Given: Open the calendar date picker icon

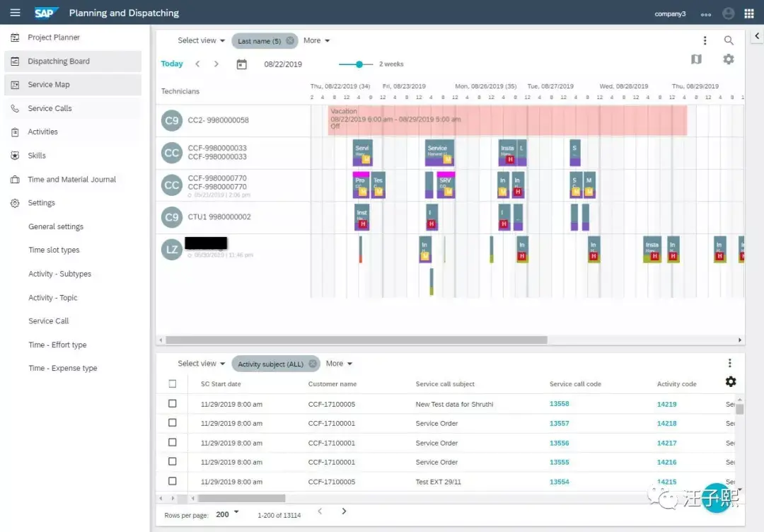Looking at the screenshot, I should pos(242,64).
